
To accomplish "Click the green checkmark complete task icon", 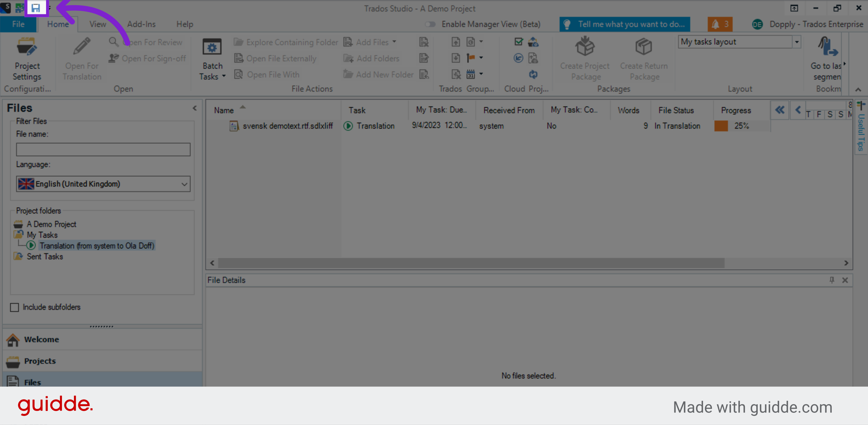I will [x=519, y=42].
